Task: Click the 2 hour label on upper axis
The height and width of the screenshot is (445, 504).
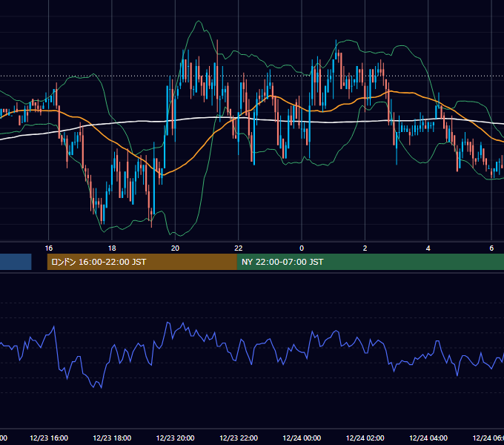Action: pyautogui.click(x=365, y=248)
